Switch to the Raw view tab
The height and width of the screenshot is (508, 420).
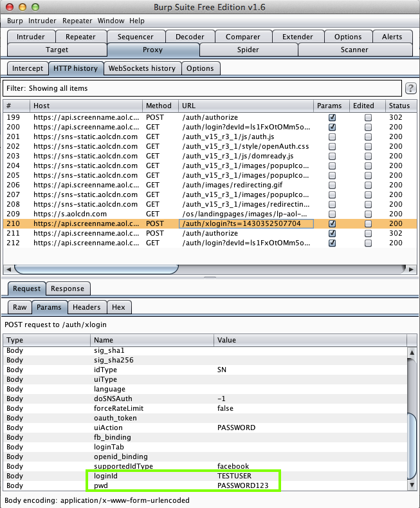[20, 307]
